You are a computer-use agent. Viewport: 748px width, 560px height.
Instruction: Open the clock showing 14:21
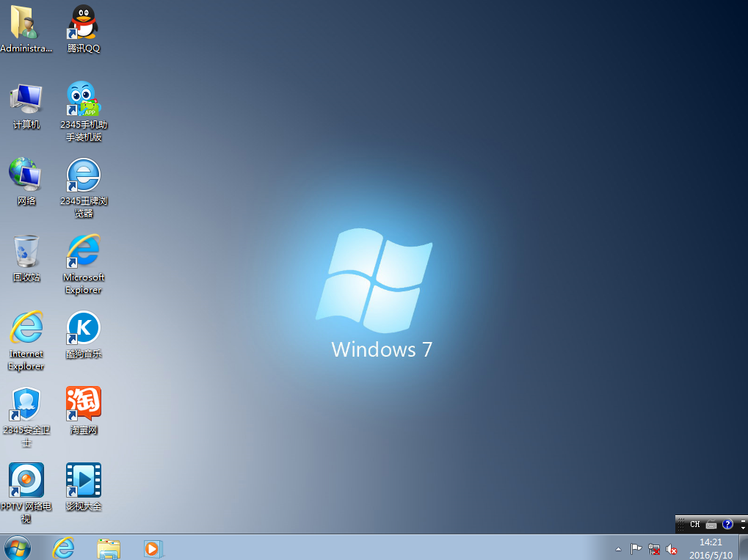pyautogui.click(x=711, y=548)
